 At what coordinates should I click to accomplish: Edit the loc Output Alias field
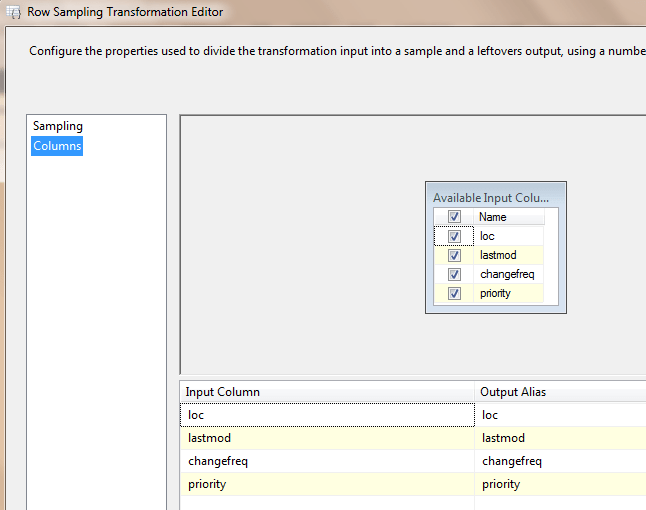(x=560, y=414)
